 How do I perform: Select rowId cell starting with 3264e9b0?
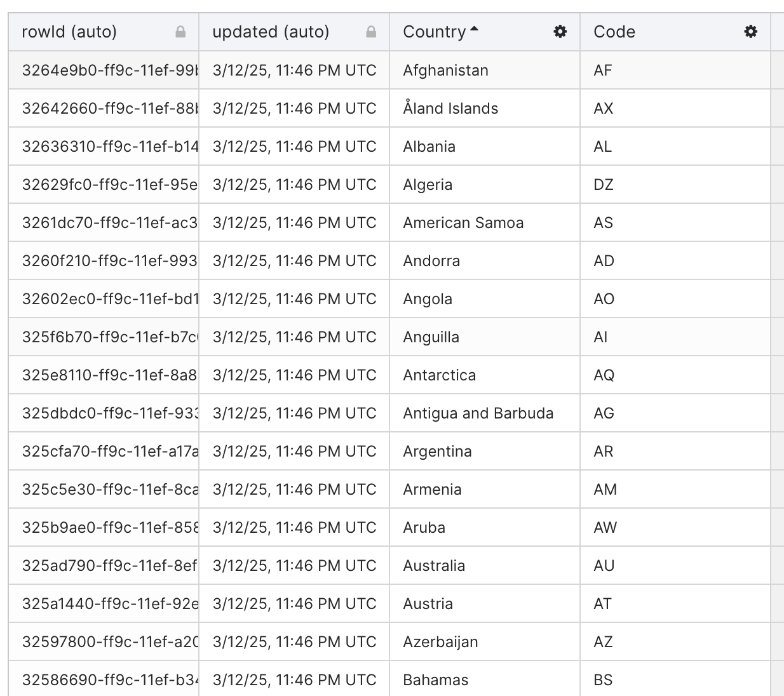[109, 70]
